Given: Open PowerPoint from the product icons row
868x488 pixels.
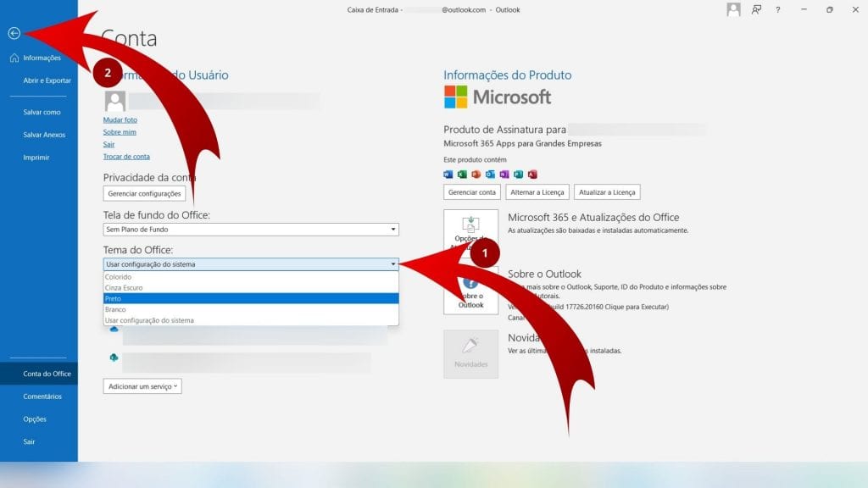Looking at the screenshot, I should point(476,174).
